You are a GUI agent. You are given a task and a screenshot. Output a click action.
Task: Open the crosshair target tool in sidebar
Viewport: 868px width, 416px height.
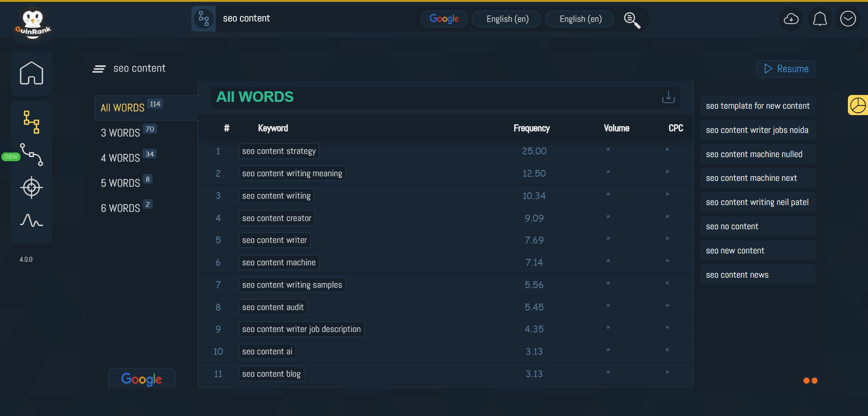pos(32,187)
